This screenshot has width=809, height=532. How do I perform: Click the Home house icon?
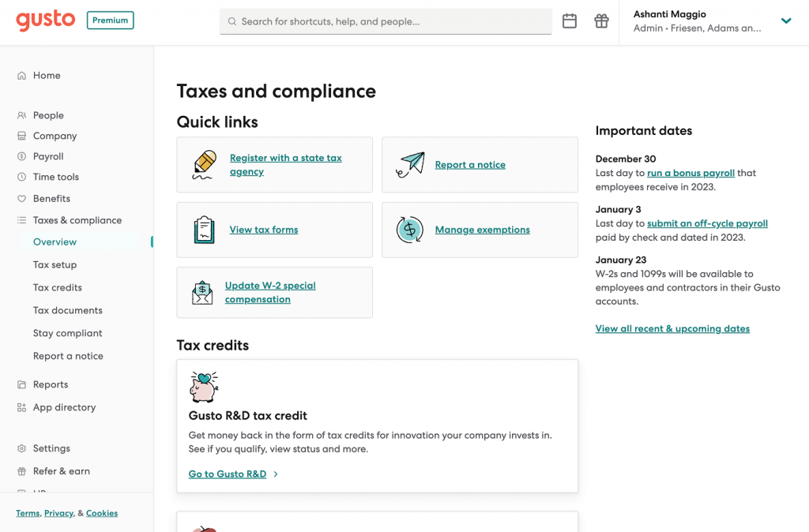(x=21, y=76)
